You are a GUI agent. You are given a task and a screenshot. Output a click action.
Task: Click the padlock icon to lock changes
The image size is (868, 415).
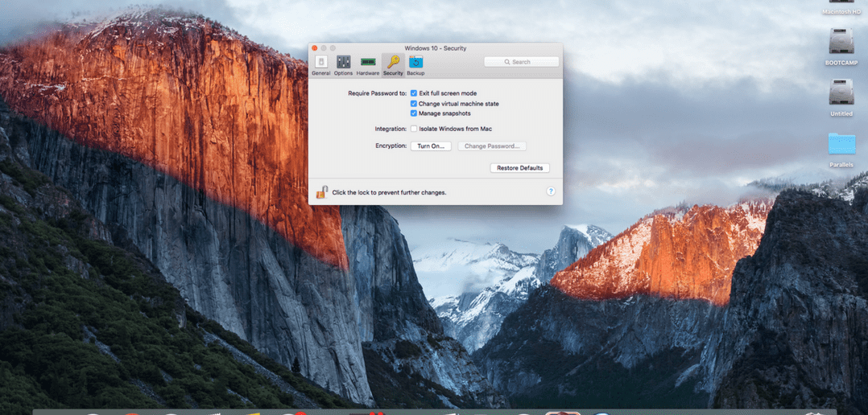tap(321, 191)
